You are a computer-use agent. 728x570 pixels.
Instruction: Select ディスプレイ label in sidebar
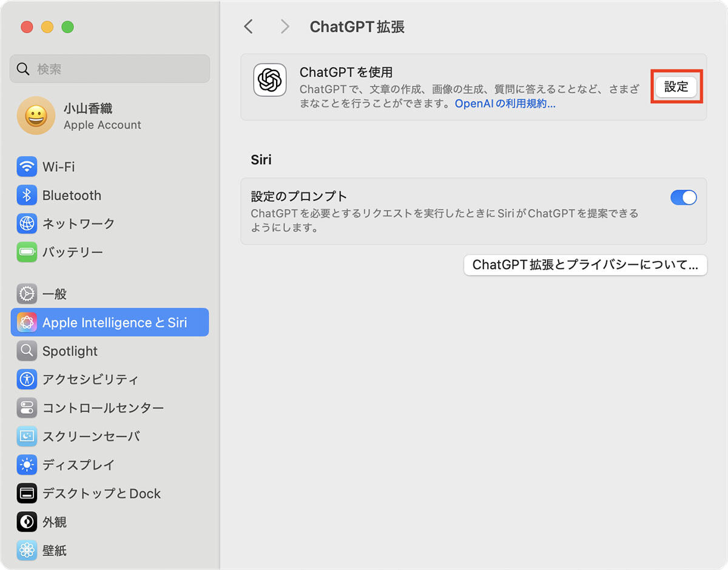point(78,465)
